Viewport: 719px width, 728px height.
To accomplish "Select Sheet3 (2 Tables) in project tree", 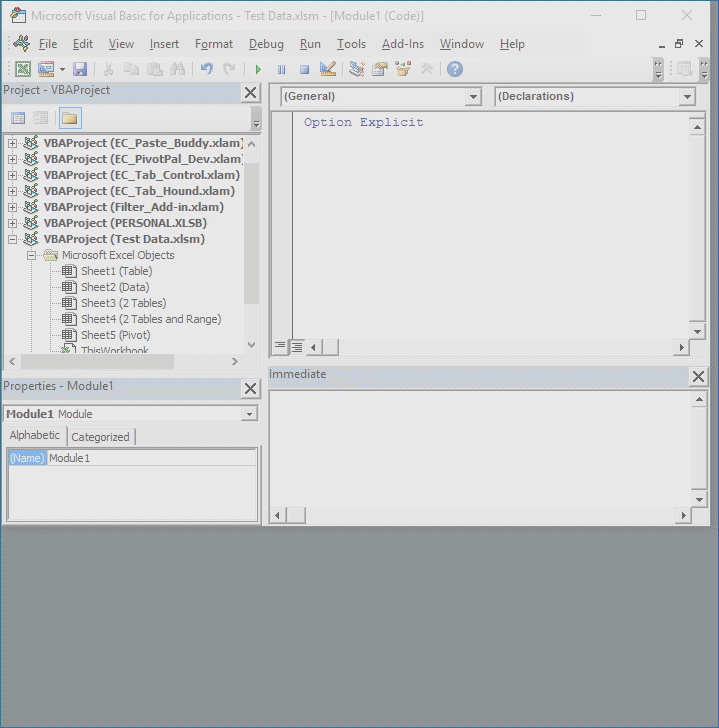I will click(x=123, y=303).
